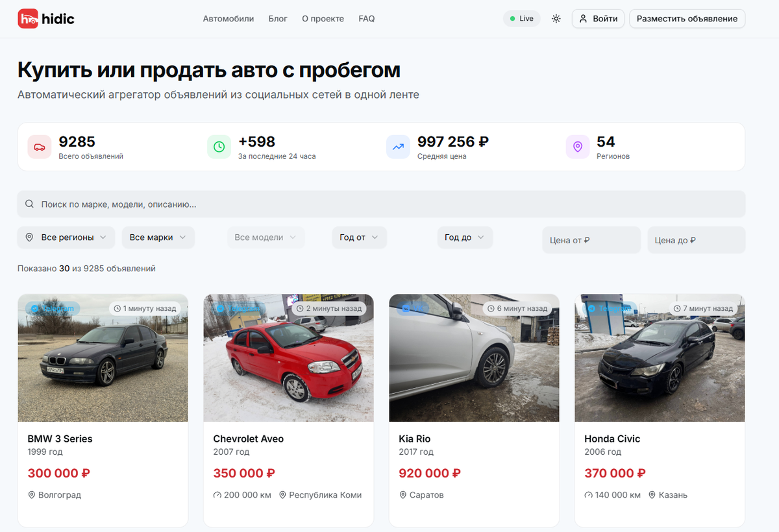
Task: Click the Telegram badge on Honda Civic card
Action: click(609, 308)
